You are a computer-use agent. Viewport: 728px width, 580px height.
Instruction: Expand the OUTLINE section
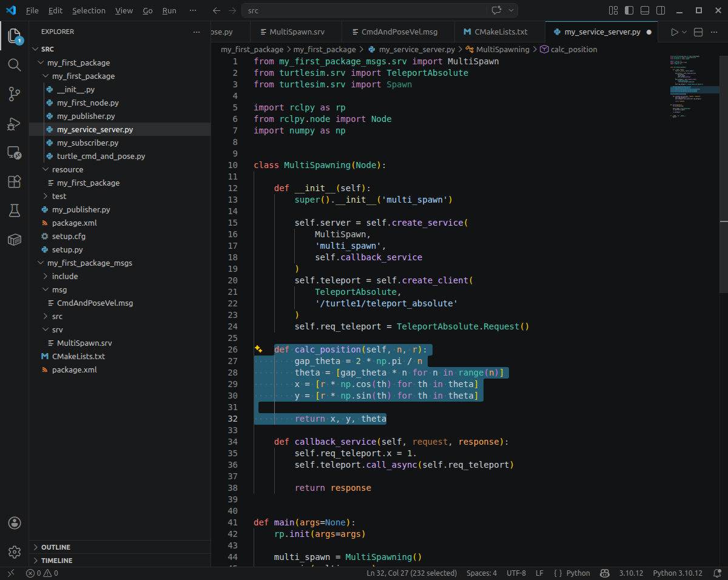[x=120, y=547]
